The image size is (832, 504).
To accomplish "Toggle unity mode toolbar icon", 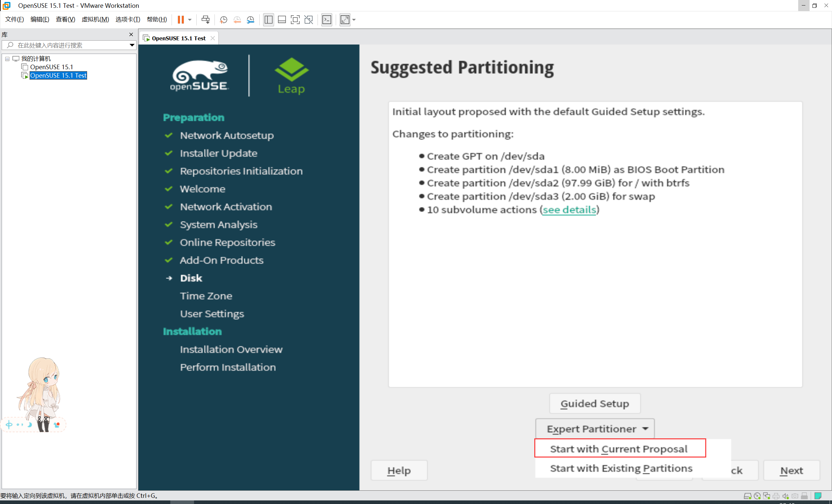I will click(x=308, y=19).
